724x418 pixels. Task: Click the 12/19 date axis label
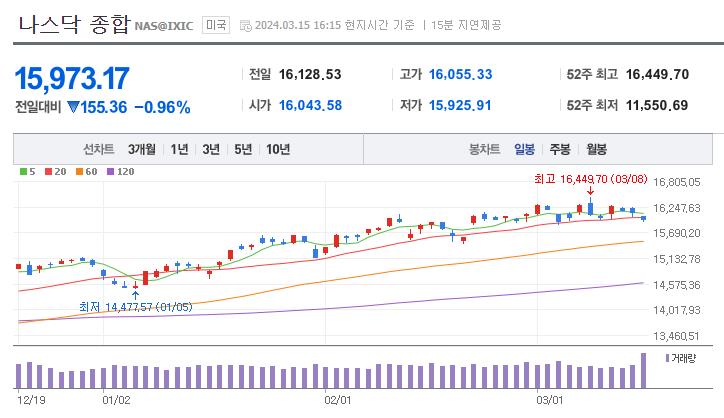tap(31, 400)
